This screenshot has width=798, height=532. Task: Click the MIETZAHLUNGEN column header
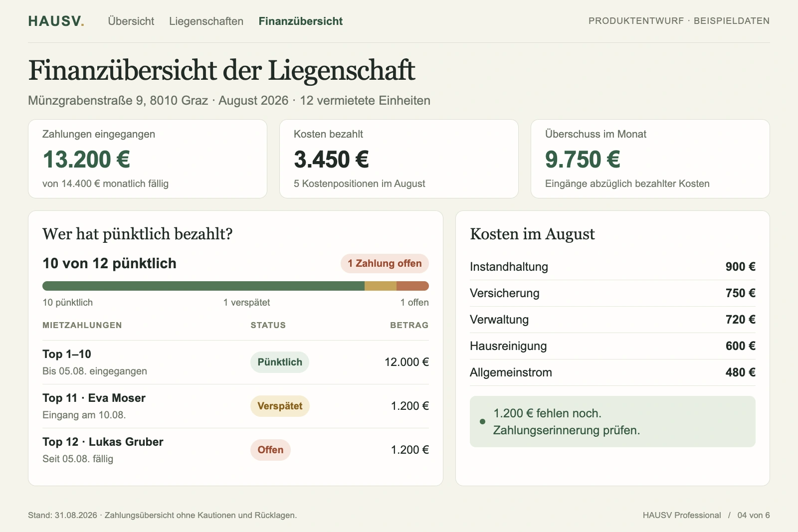point(82,325)
